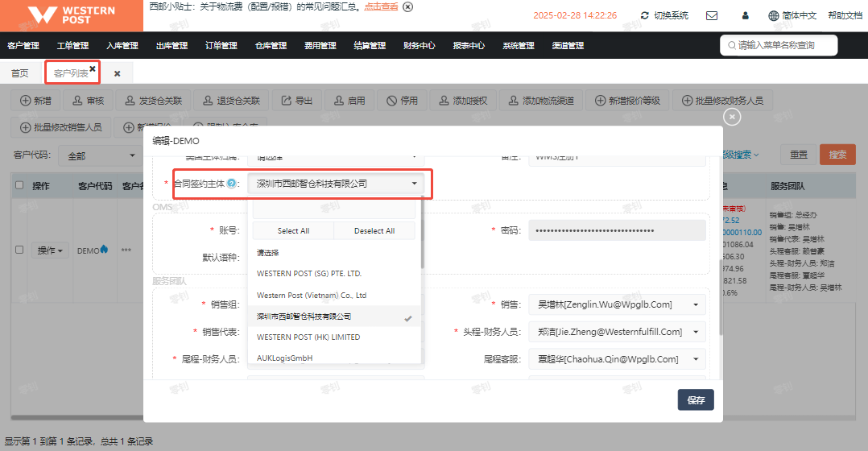The image size is (868, 451).
Task: Open the 仓库管理 menu
Action: pyautogui.click(x=271, y=45)
